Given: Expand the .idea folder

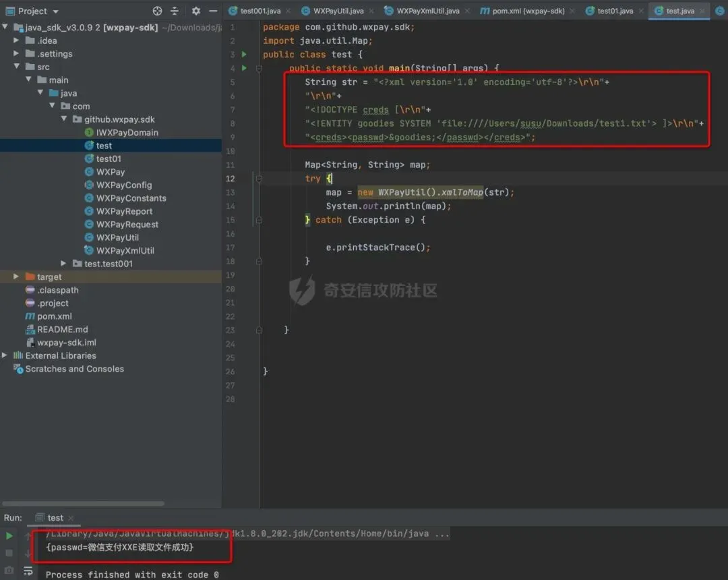Looking at the screenshot, I should tap(16, 40).
